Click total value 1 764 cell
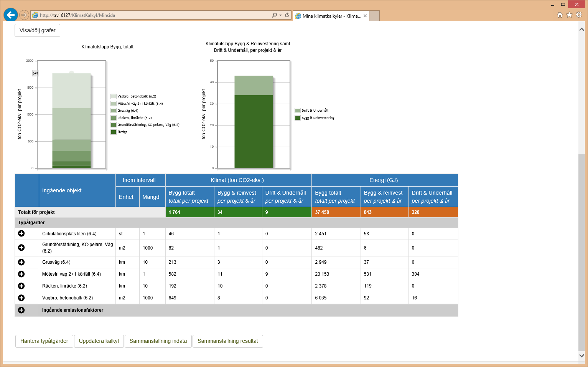This screenshot has height=367, width=588. pos(190,212)
